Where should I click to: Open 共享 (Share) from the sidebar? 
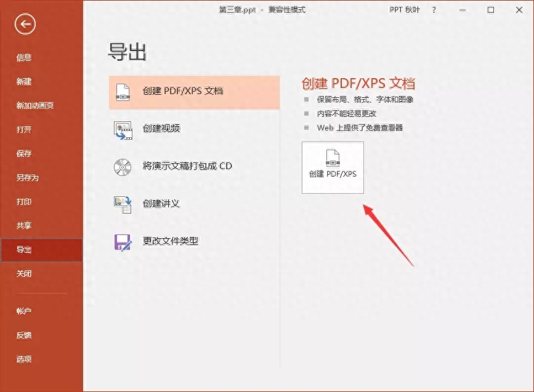pos(23,225)
